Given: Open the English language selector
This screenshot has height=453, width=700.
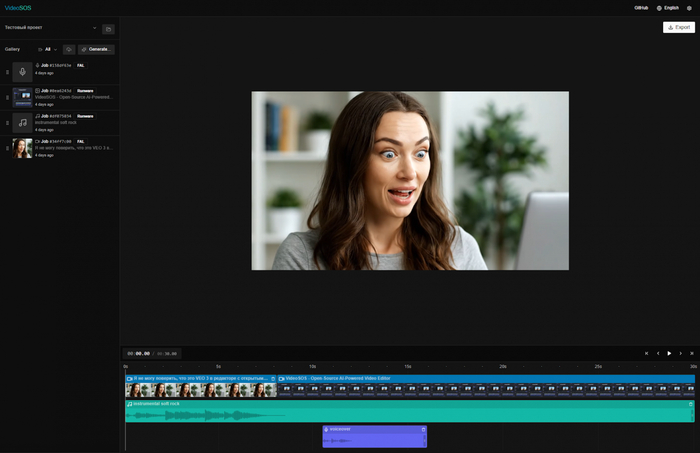Looking at the screenshot, I should [666, 8].
